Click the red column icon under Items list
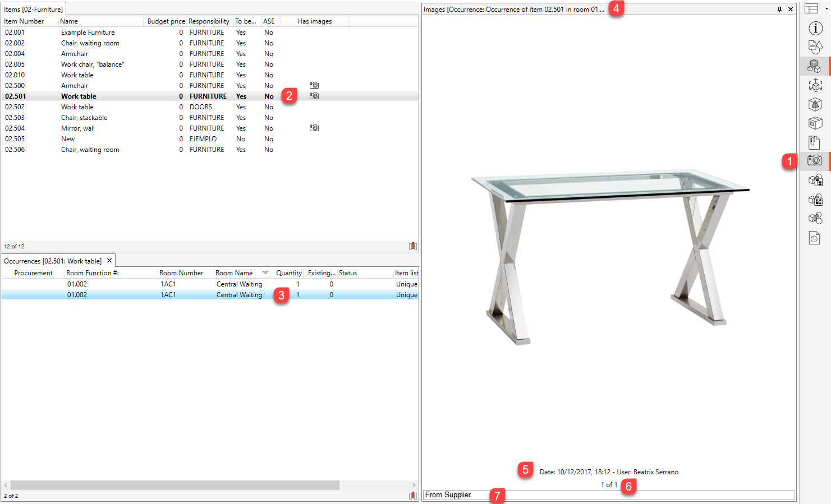The height and width of the screenshot is (504, 831). pos(413,246)
